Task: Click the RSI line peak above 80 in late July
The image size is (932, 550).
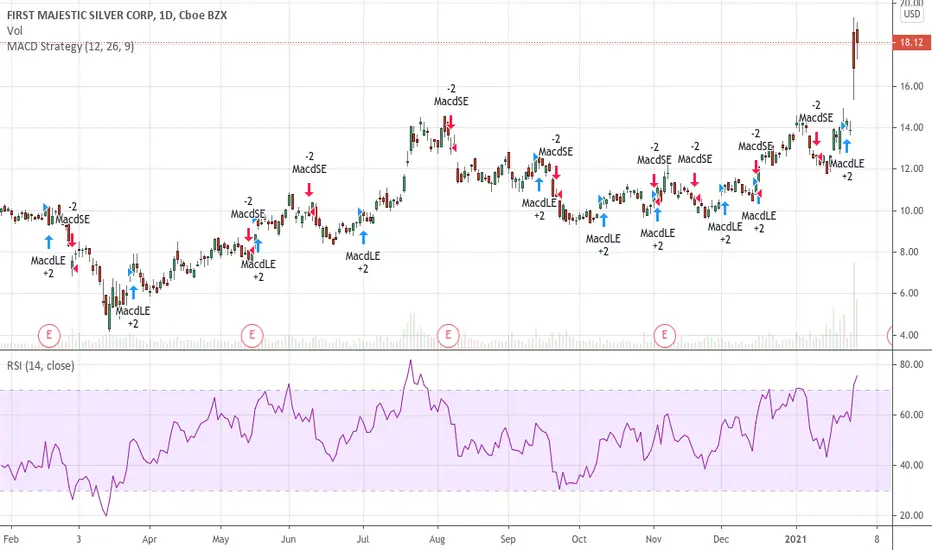Action: point(410,362)
